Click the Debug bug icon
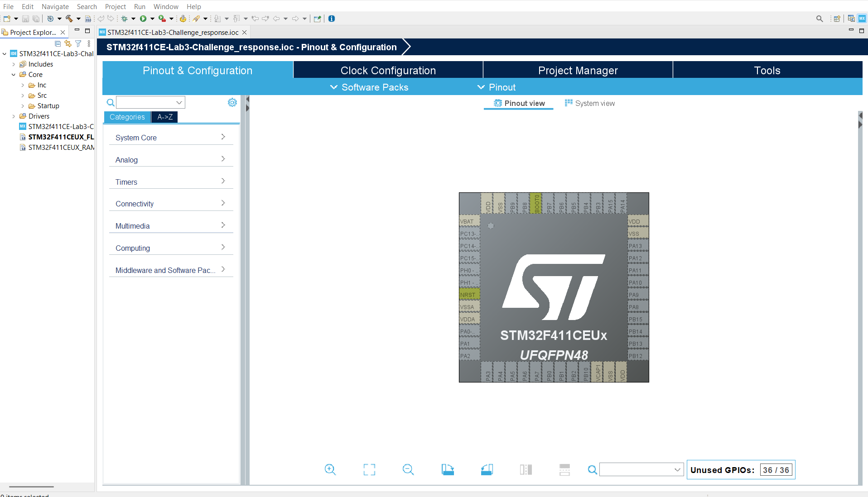This screenshot has width=868, height=497. 124,19
